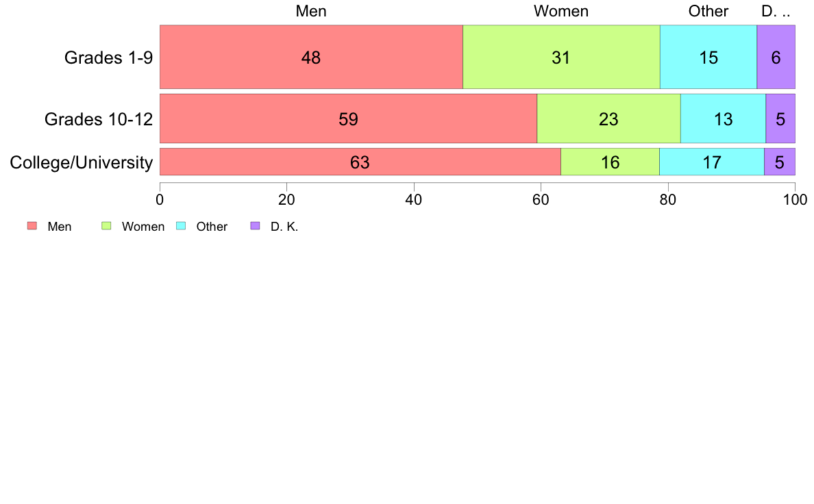
Task: Select the Women segment showing 31
Action: [561, 57]
